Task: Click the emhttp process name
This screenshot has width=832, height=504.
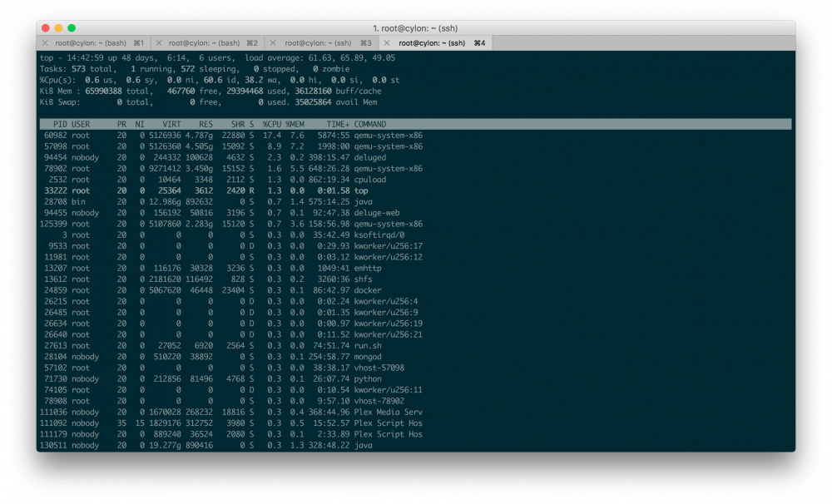Action: tap(367, 269)
